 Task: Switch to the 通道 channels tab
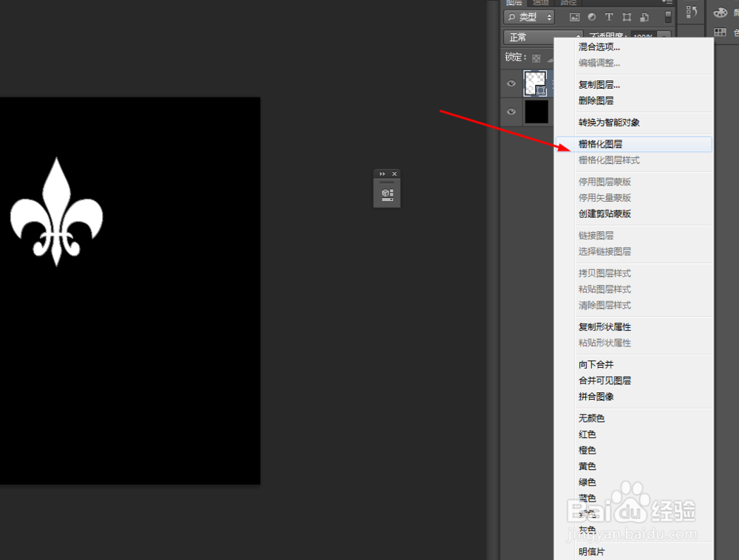540,3
